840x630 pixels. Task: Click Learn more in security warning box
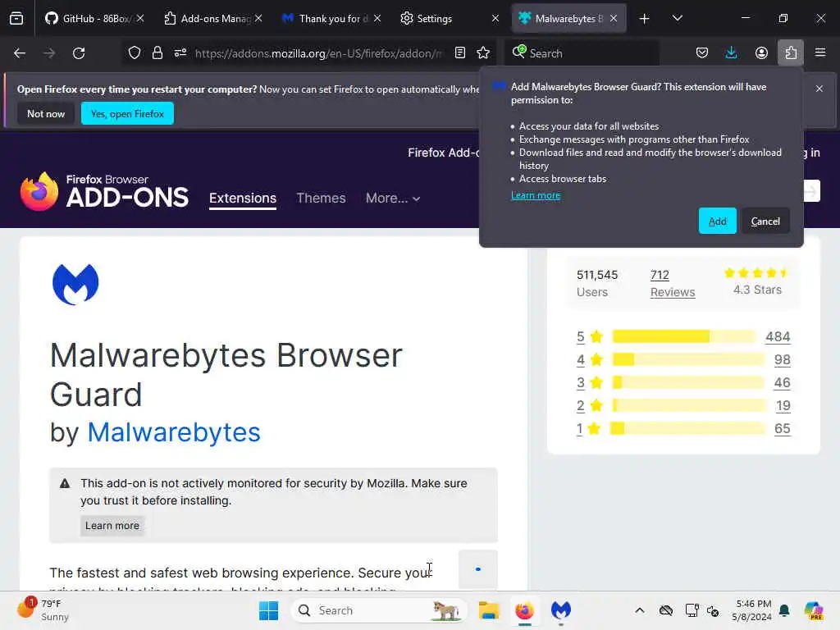(112, 526)
